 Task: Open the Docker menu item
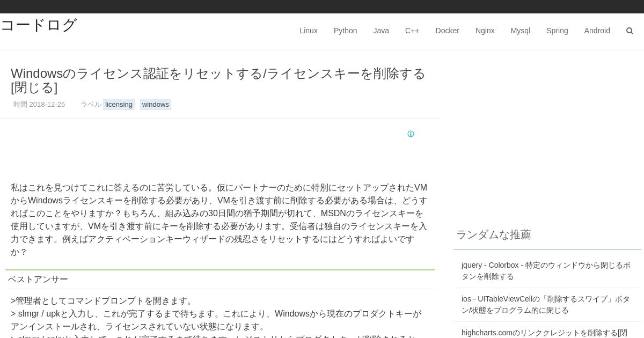click(447, 31)
